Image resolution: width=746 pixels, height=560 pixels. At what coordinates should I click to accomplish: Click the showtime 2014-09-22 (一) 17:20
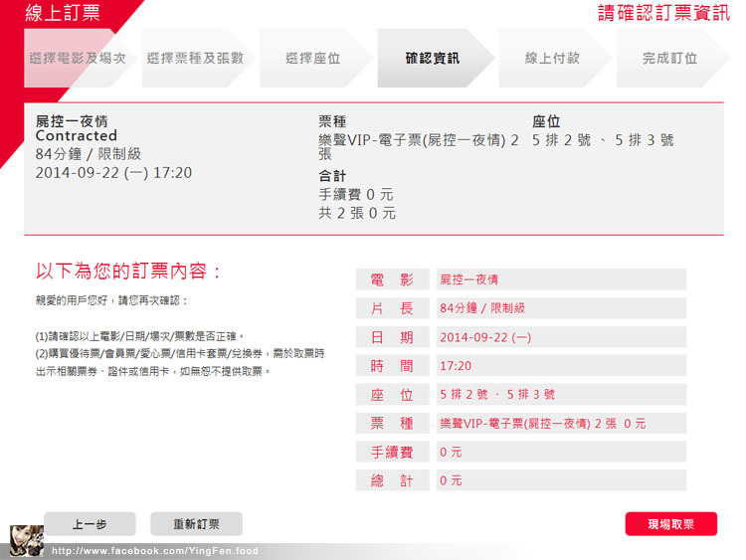coord(113,173)
